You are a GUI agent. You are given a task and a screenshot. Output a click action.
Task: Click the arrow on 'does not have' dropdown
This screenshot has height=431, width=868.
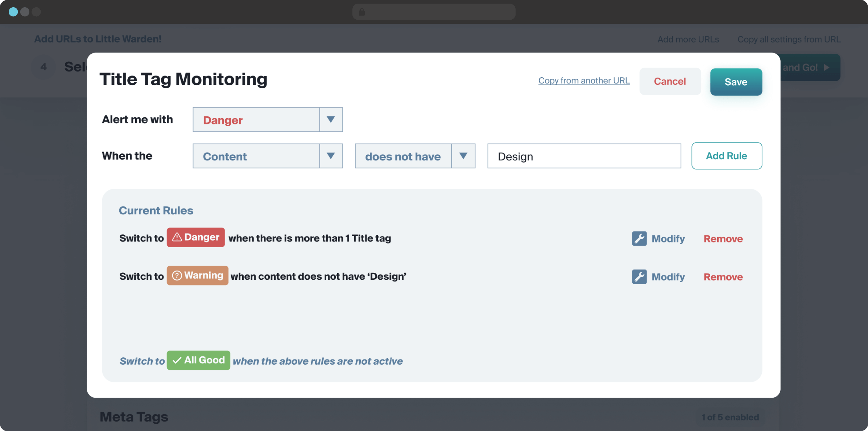[x=463, y=156]
